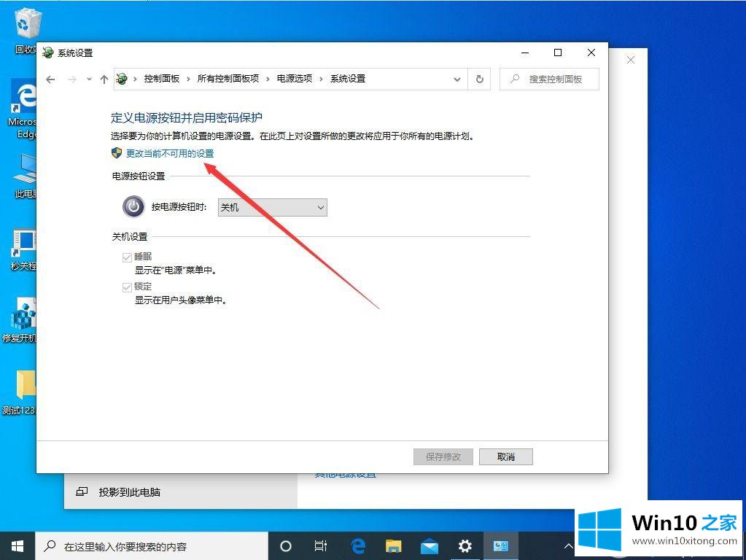Maximize the 系统设置 window
This screenshot has width=746, height=560.
coord(558,52)
